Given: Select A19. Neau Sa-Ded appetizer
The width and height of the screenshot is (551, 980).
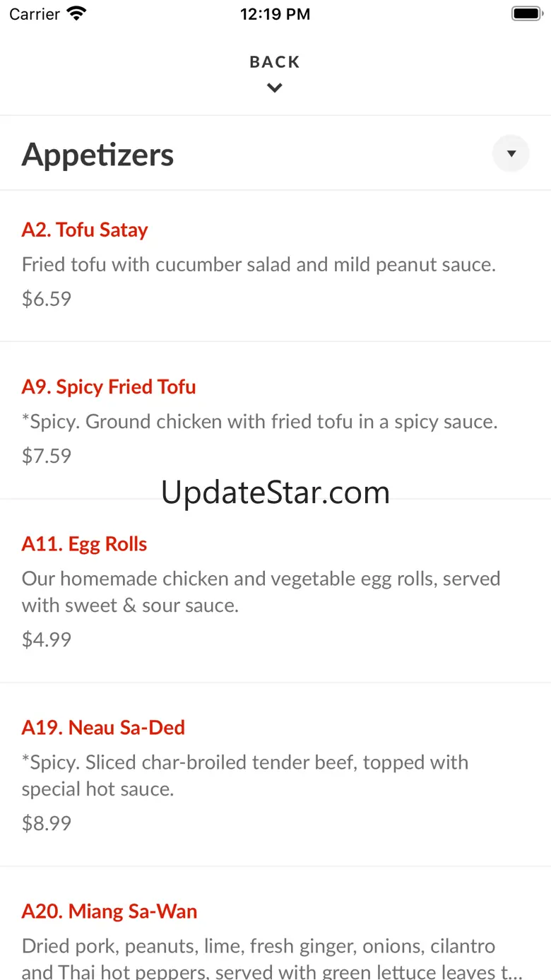Looking at the screenshot, I should pyautogui.click(x=103, y=728).
